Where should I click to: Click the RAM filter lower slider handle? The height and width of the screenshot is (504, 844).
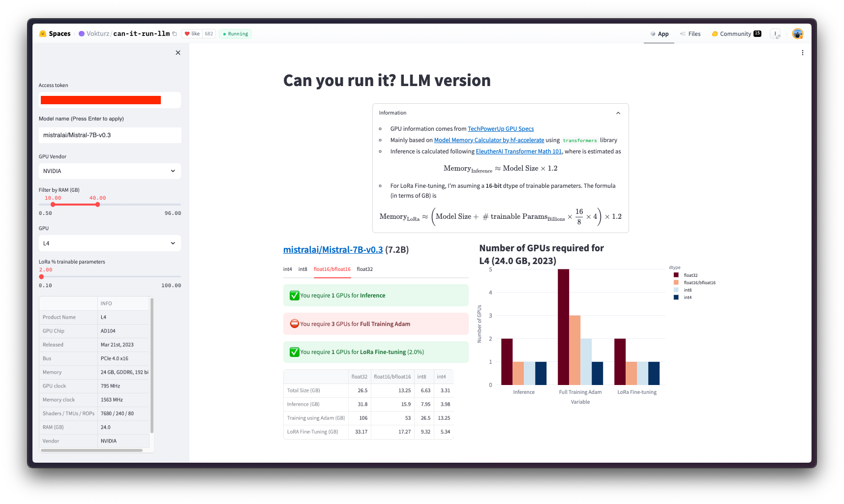[53, 205]
